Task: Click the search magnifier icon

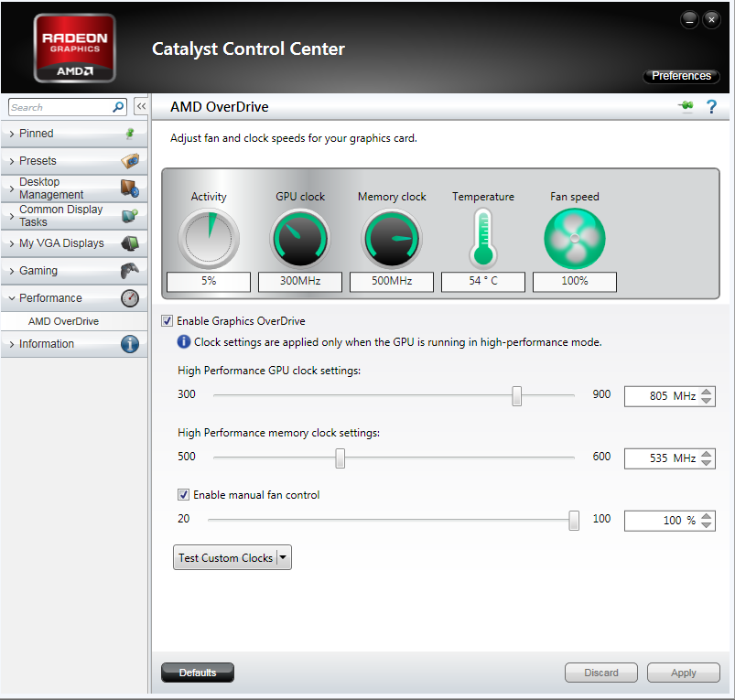Action: point(118,107)
